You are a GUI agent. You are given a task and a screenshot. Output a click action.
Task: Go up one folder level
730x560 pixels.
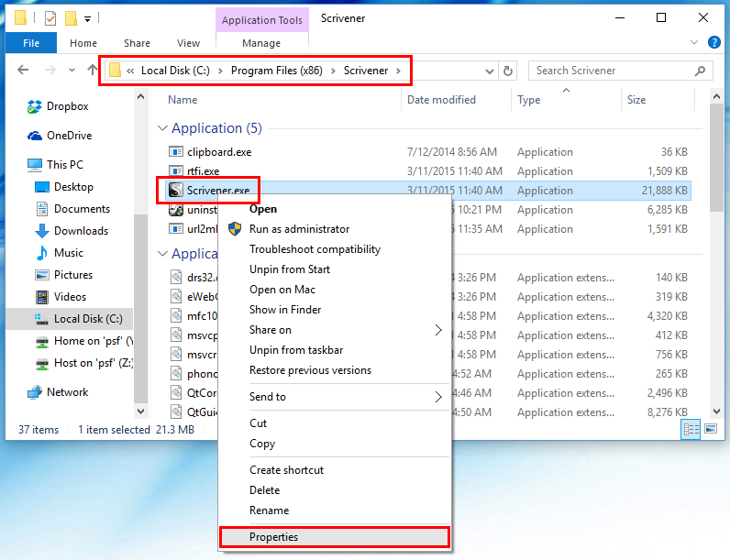click(93, 71)
